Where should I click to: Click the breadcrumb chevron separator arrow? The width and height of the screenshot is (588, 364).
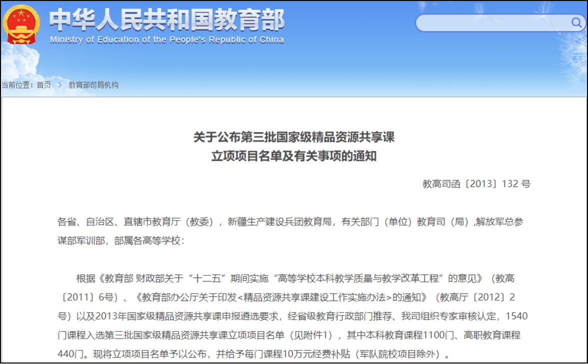pos(59,85)
